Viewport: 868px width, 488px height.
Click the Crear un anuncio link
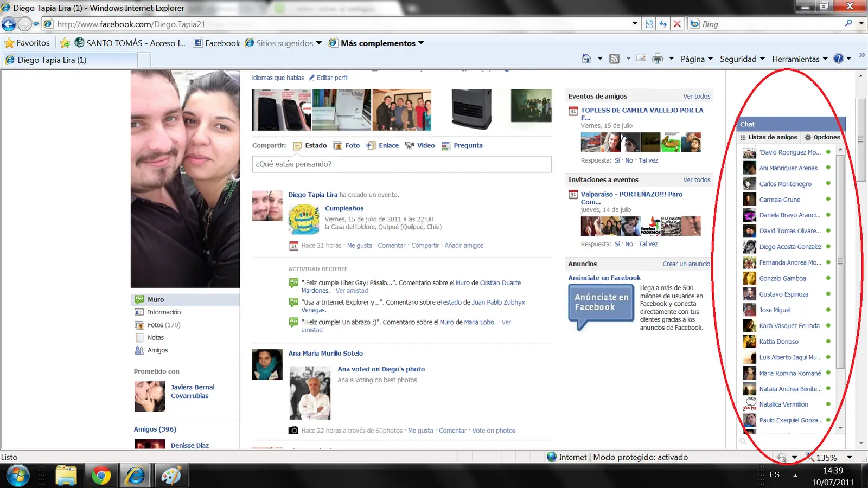(x=686, y=264)
